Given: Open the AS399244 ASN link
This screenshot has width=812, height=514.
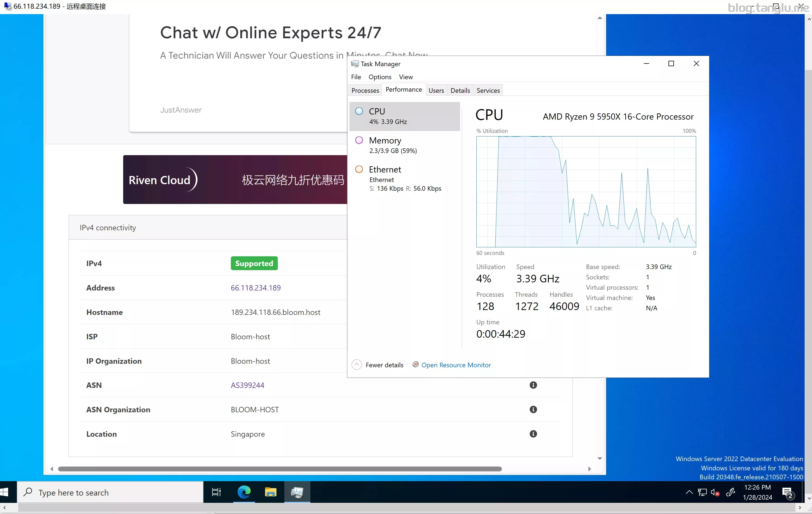Looking at the screenshot, I should click(247, 385).
